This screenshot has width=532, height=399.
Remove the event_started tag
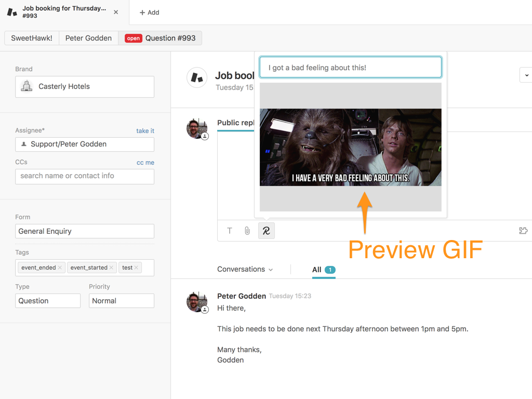[x=111, y=268]
